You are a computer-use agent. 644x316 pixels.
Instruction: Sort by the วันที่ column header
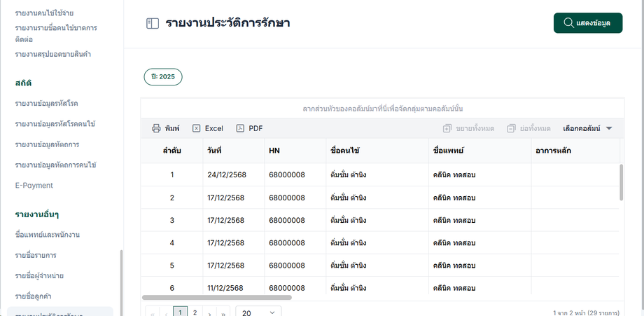click(x=215, y=151)
